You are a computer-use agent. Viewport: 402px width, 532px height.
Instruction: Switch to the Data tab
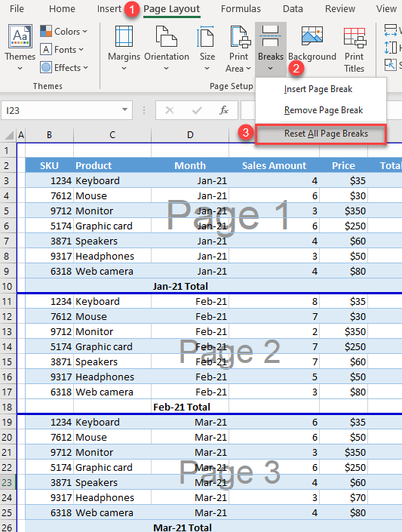(x=293, y=8)
